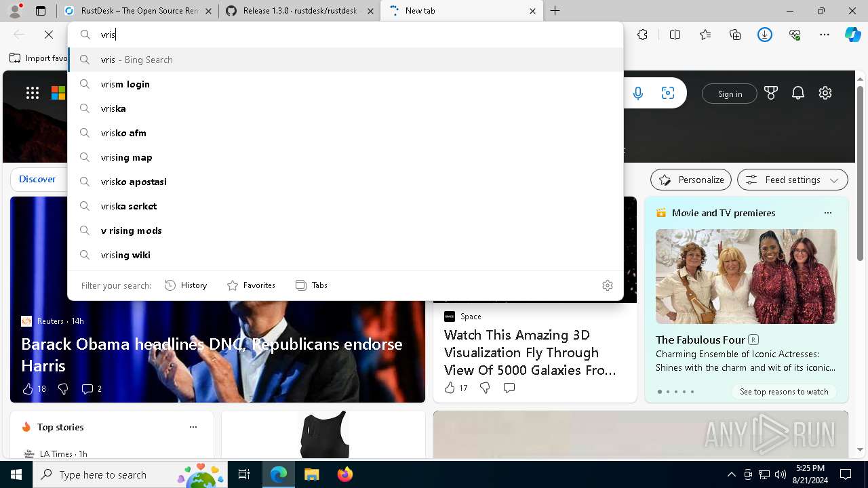
Task: Filter search by Favorites
Action: [251, 285]
